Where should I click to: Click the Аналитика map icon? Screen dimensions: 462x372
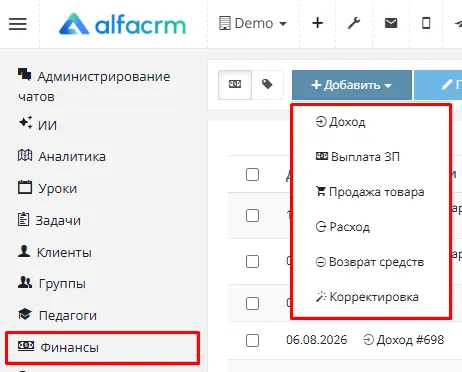[25, 155]
